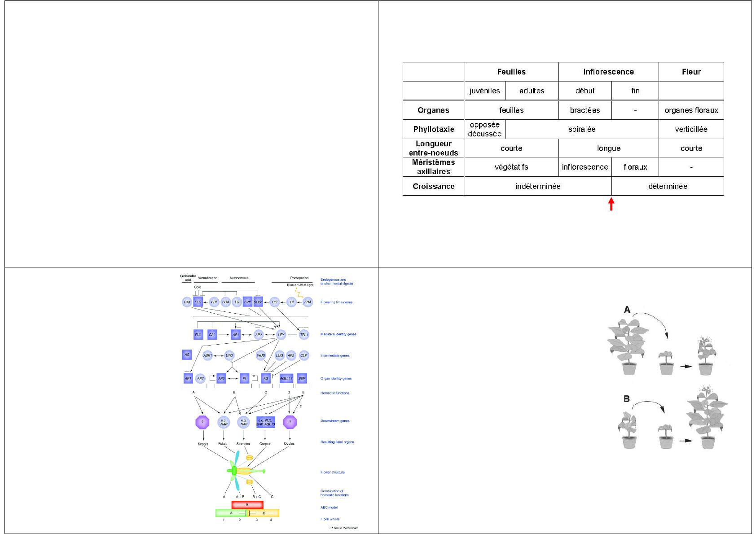Select the SEP organ identity square
The image size is (756, 534).
point(302,378)
